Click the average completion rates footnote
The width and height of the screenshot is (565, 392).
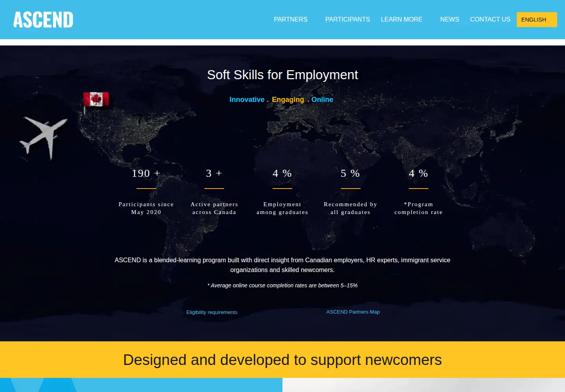(282, 285)
